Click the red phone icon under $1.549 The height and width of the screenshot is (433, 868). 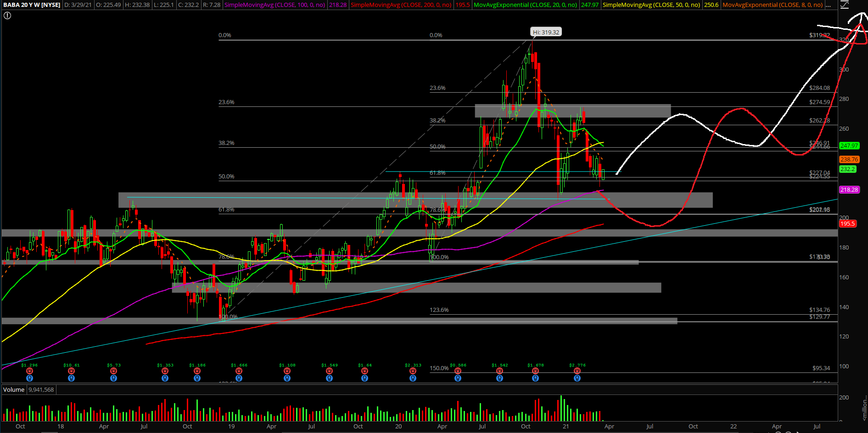coord(329,371)
